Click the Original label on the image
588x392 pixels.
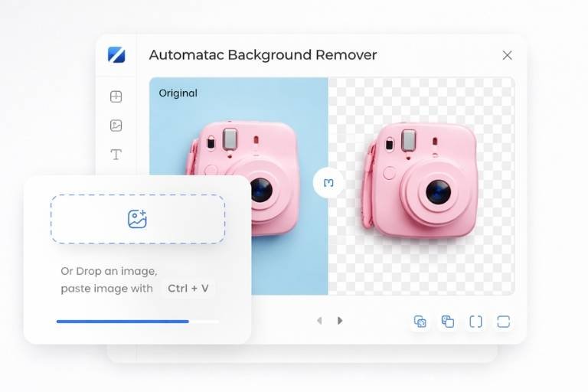pyautogui.click(x=178, y=93)
